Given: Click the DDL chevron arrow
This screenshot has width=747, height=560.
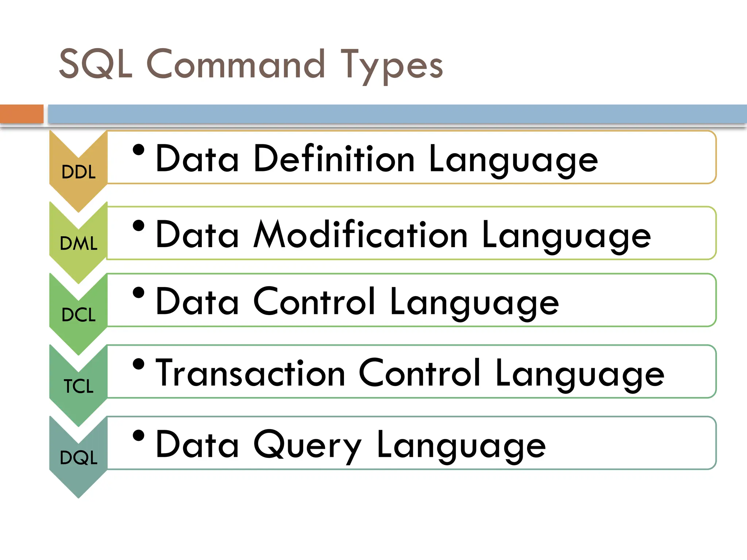Looking at the screenshot, I should pyautogui.click(x=78, y=172).
